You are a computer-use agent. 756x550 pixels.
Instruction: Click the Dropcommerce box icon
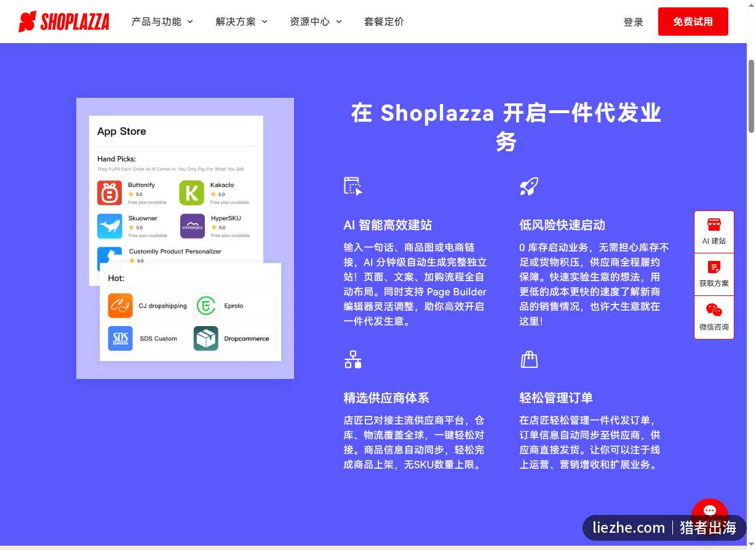click(205, 338)
